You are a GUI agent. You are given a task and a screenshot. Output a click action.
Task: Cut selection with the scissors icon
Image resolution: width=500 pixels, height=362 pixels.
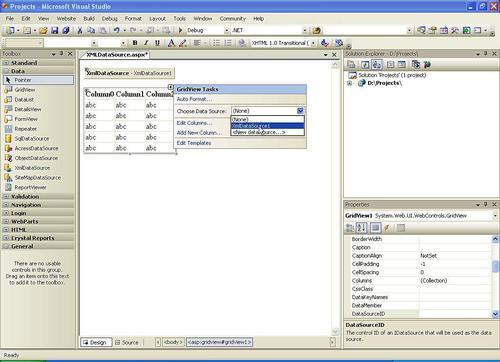(x=80, y=30)
